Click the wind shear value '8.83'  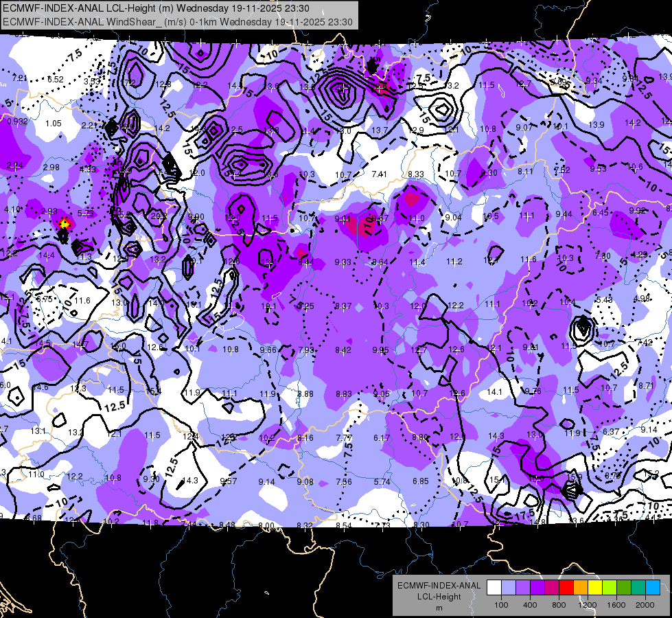344,394
